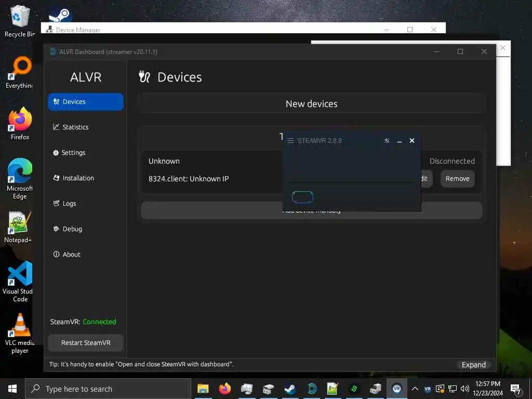Open network status tray icon
Image resolution: width=532 pixels, height=399 pixels.
tap(453, 389)
